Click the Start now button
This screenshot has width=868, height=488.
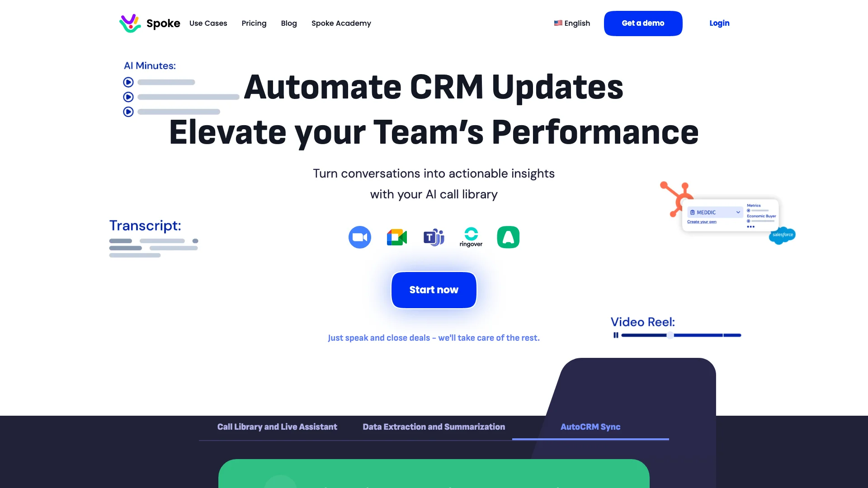click(x=434, y=290)
